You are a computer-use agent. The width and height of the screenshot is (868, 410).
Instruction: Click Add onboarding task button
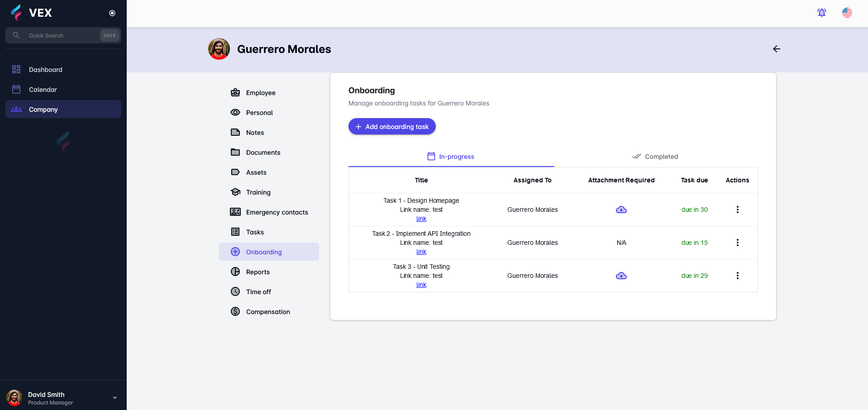(x=391, y=126)
